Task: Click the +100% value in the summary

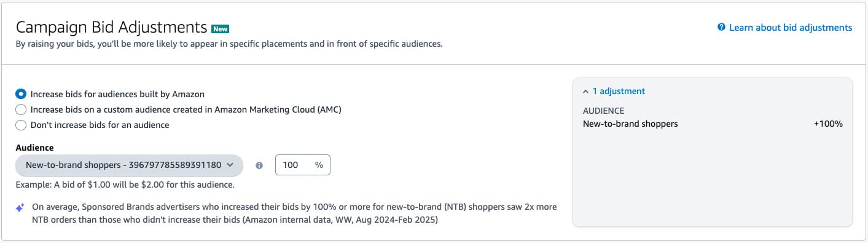Action: 828,124
